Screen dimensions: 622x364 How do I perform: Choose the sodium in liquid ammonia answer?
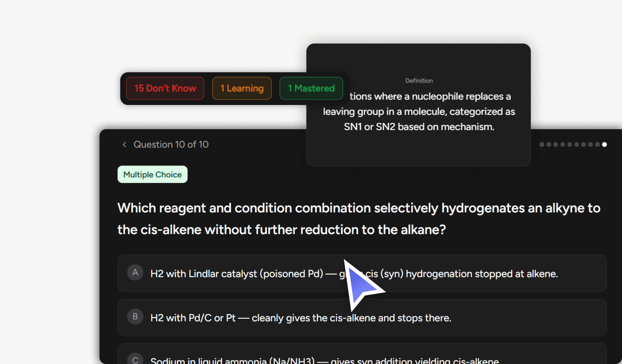point(324,360)
